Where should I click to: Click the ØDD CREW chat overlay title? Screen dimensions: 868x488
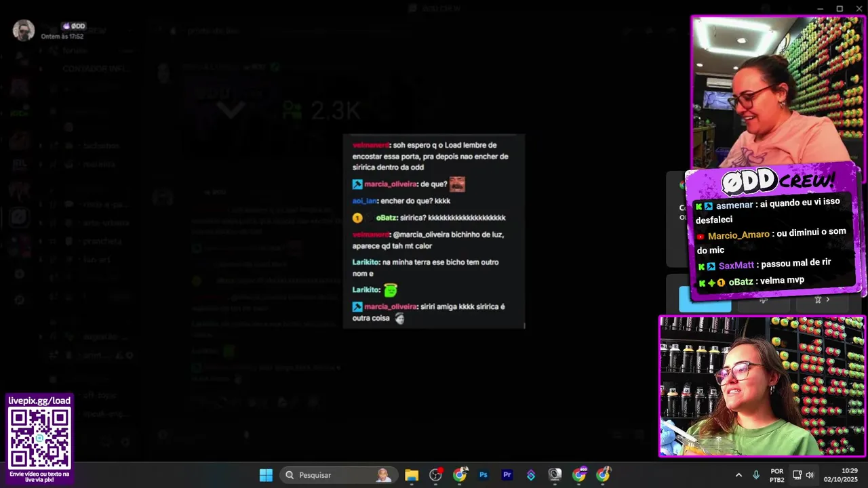click(x=777, y=181)
